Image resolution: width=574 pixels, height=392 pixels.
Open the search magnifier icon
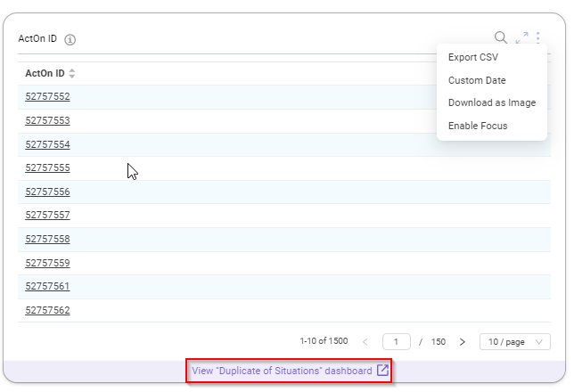point(501,37)
